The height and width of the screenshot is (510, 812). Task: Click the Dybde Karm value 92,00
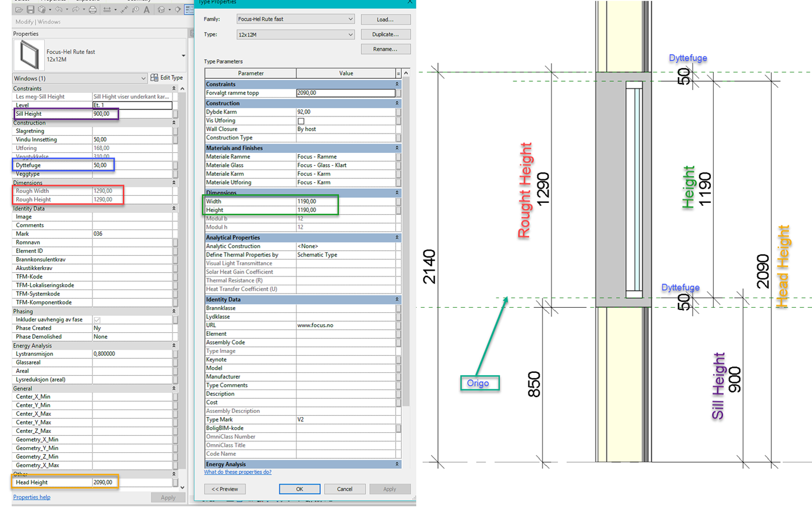pyautogui.click(x=345, y=111)
